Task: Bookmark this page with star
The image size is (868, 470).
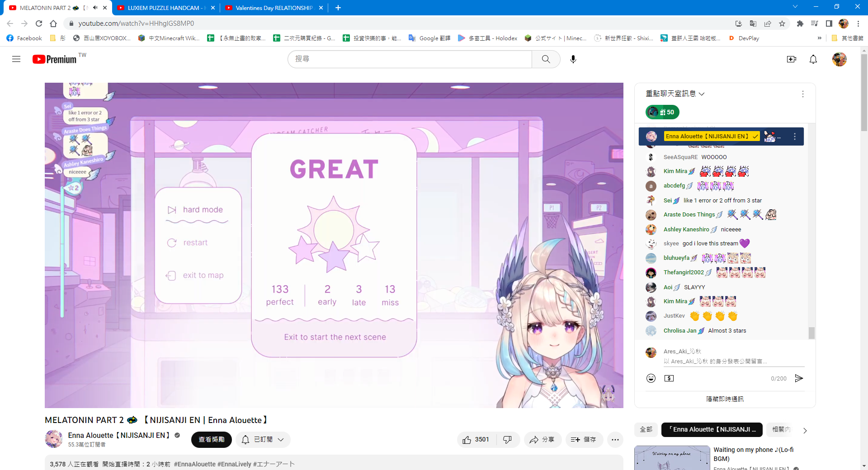Action: tap(782, 23)
